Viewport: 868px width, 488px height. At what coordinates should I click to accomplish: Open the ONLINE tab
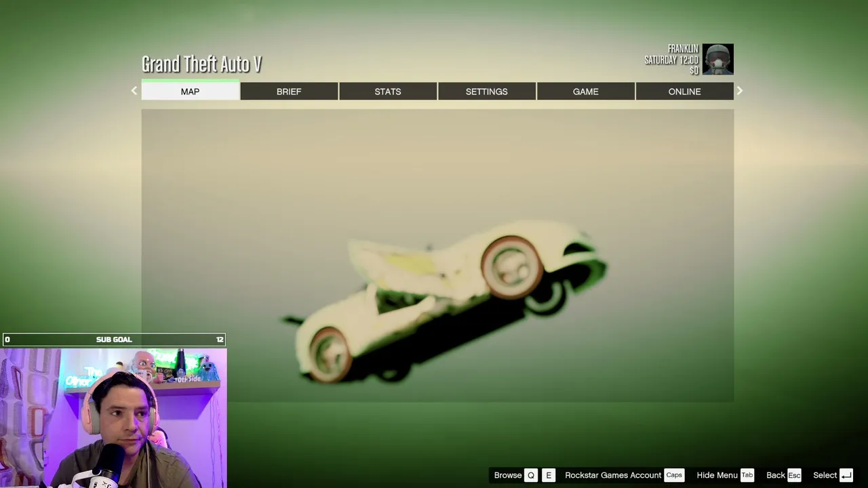(685, 91)
